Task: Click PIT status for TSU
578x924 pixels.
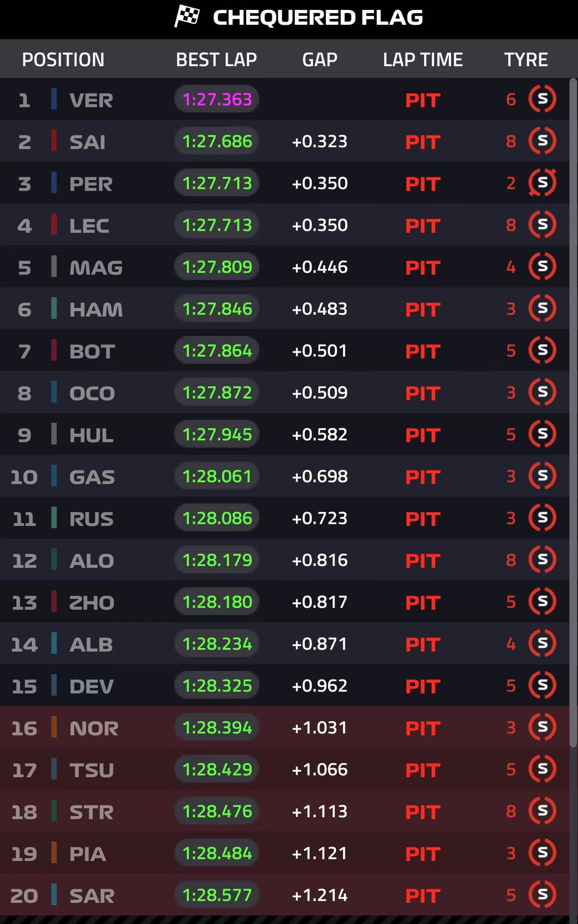Action: tap(422, 770)
